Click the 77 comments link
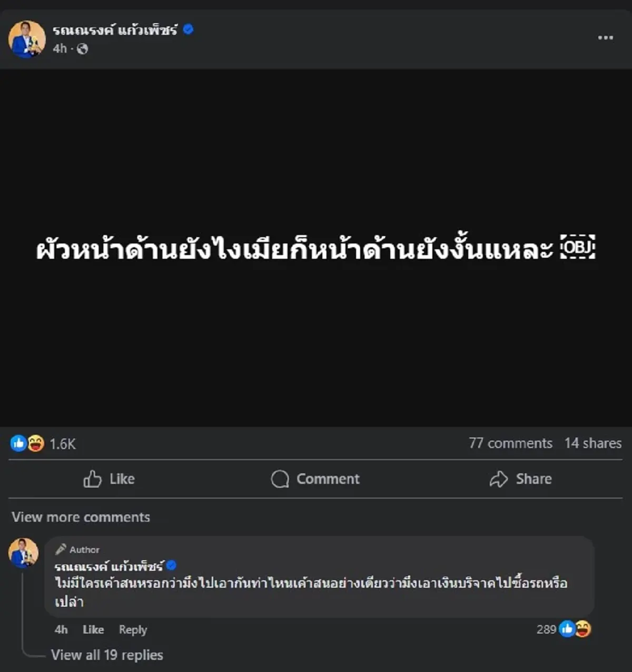Image resolution: width=632 pixels, height=672 pixels. click(x=510, y=443)
